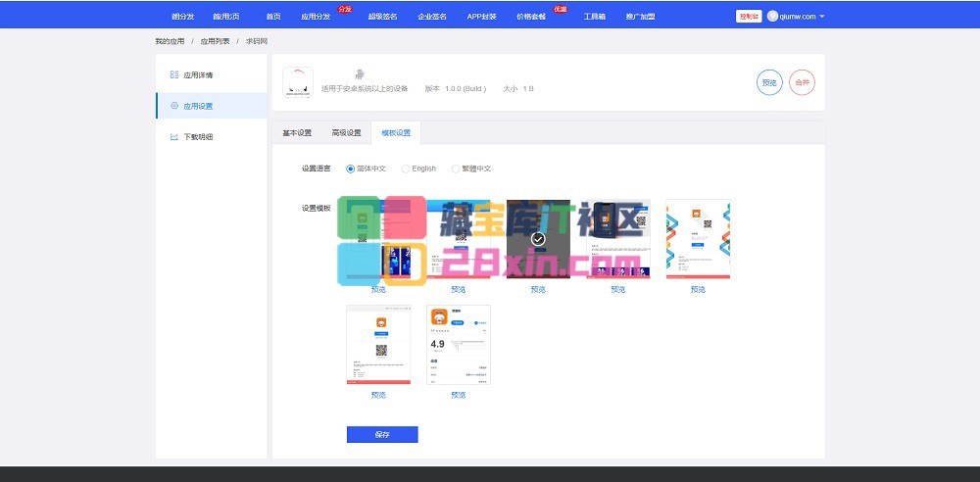
Task: Click the round red 合并 button
Action: (802, 83)
